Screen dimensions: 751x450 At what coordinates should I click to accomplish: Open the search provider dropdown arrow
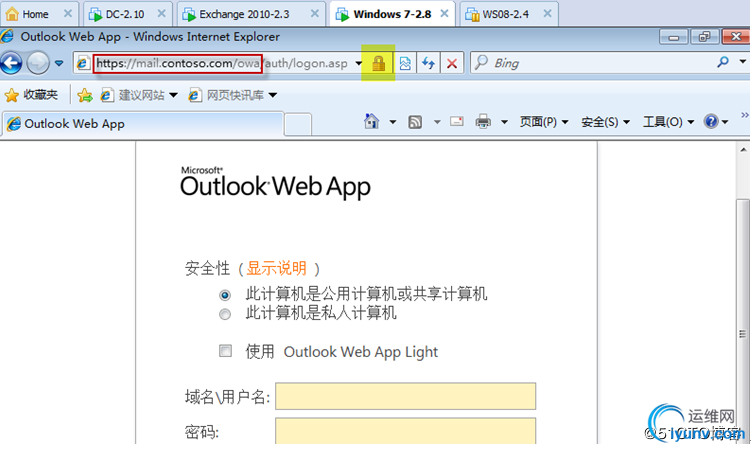point(742,62)
